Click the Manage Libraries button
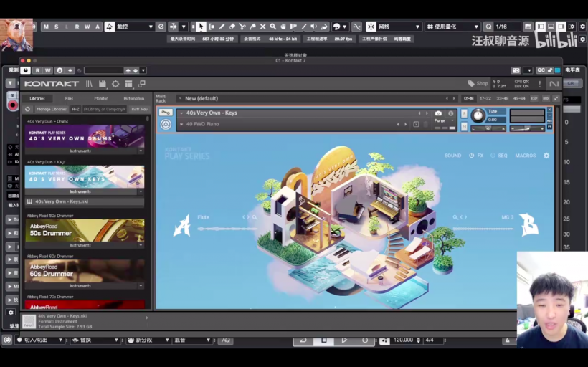This screenshot has width=588, height=367. pyautogui.click(x=52, y=109)
